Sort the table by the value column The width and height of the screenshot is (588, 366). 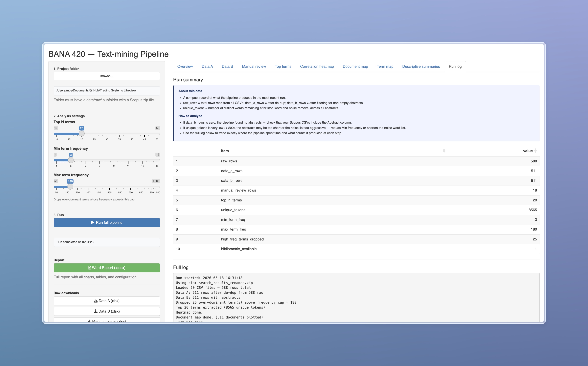[535, 151]
